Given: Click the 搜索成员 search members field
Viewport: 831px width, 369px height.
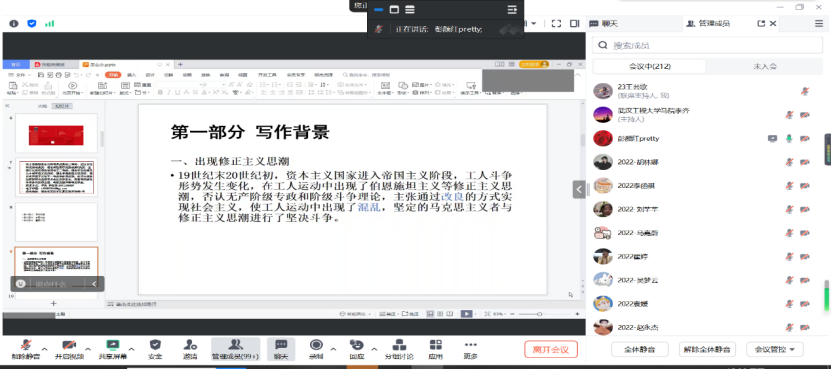Looking at the screenshot, I should click(x=707, y=45).
